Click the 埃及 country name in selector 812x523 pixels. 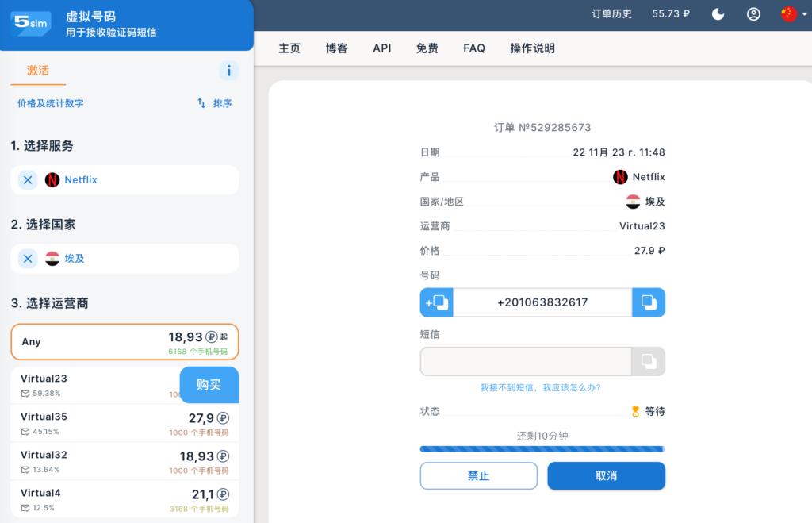(x=75, y=259)
